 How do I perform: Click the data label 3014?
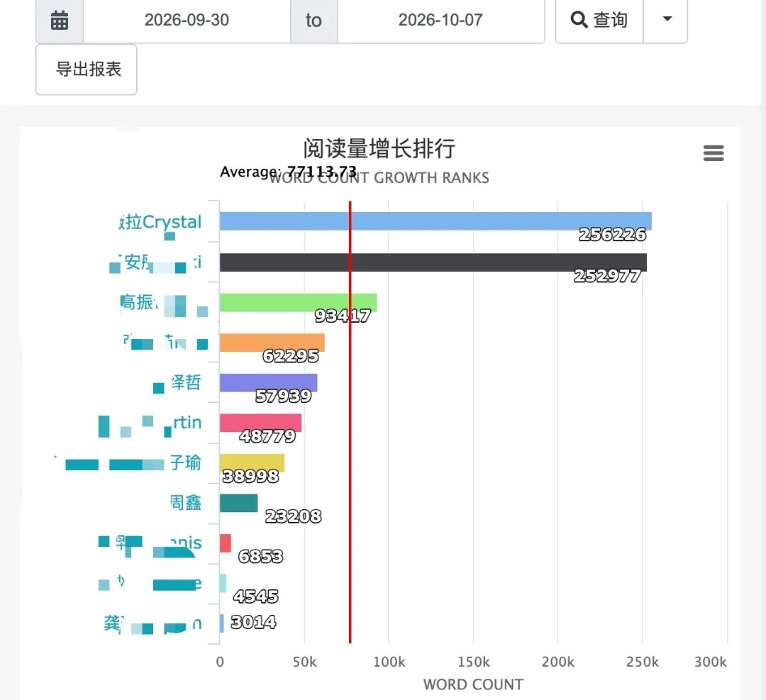click(253, 622)
